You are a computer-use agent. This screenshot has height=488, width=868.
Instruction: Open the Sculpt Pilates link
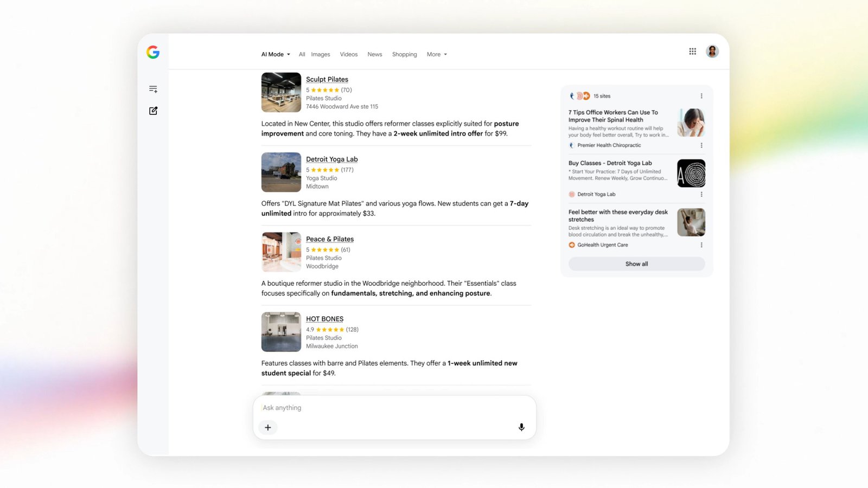click(327, 79)
